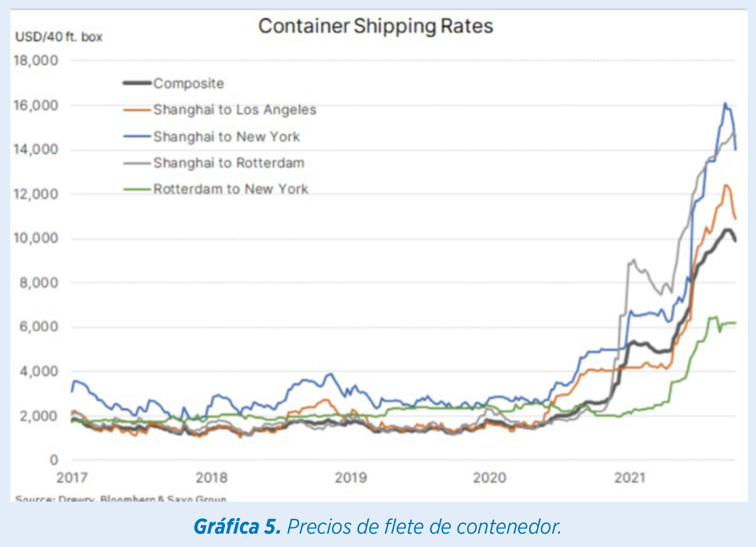Click the Composite legend line swatch

[x=137, y=83]
